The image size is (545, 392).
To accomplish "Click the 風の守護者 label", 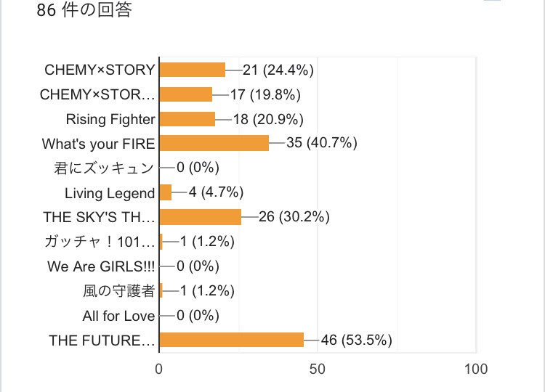I will coord(118,291).
